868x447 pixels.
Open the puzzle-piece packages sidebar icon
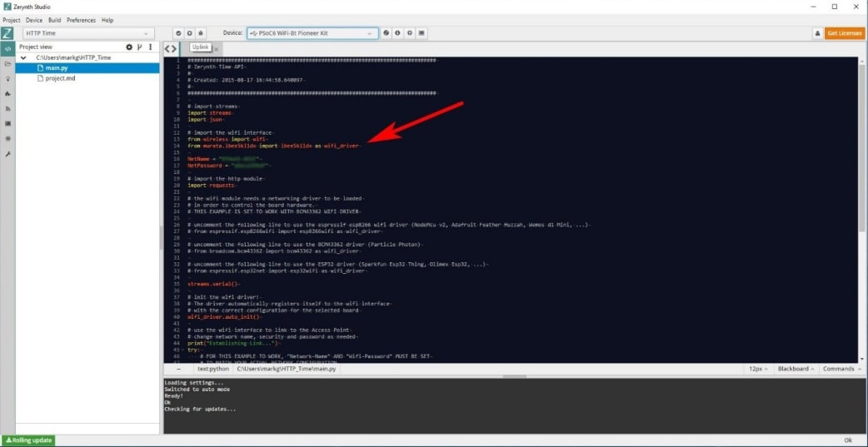pos(7,93)
